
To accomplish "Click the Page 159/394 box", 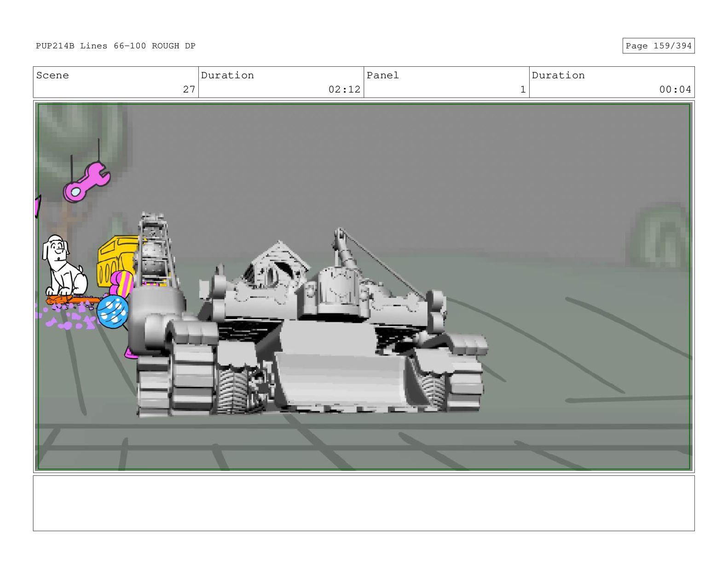I will tap(658, 46).
